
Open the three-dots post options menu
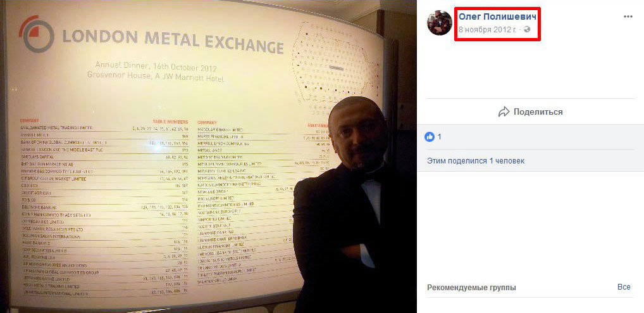pos(628,16)
